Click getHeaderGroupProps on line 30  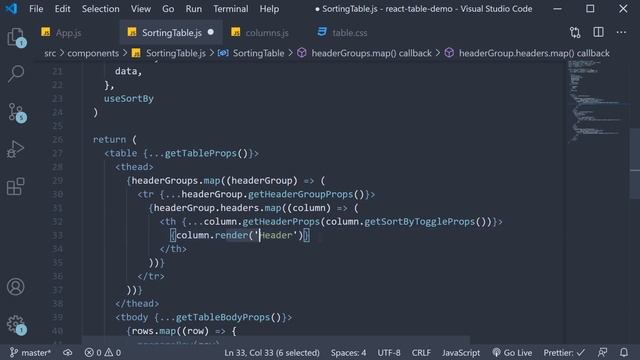[300, 194]
